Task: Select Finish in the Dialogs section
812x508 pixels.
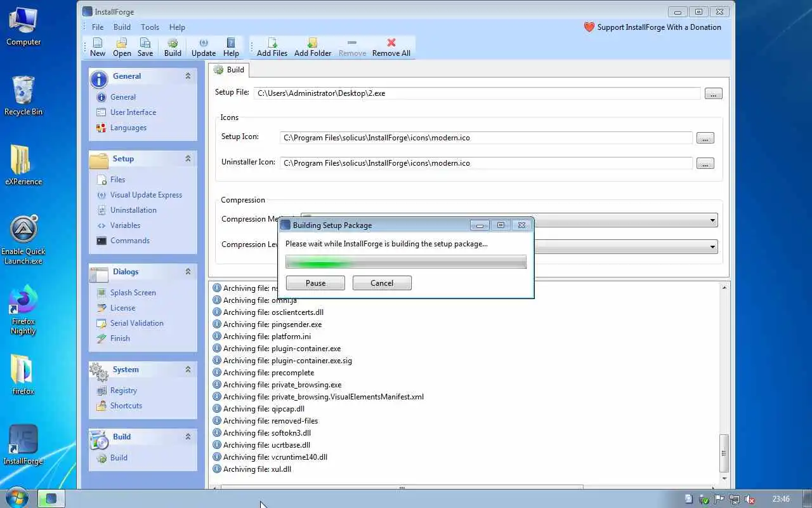Action: [x=120, y=338]
